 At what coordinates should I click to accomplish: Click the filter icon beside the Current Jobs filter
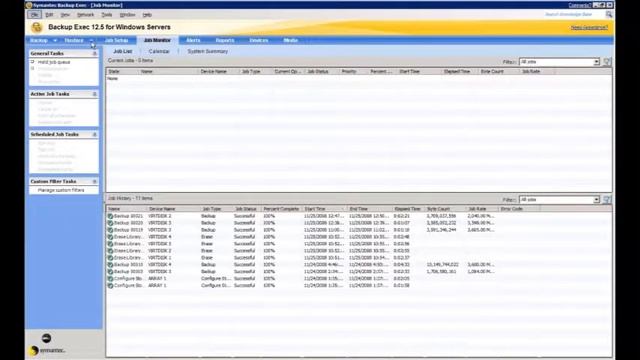tap(607, 62)
